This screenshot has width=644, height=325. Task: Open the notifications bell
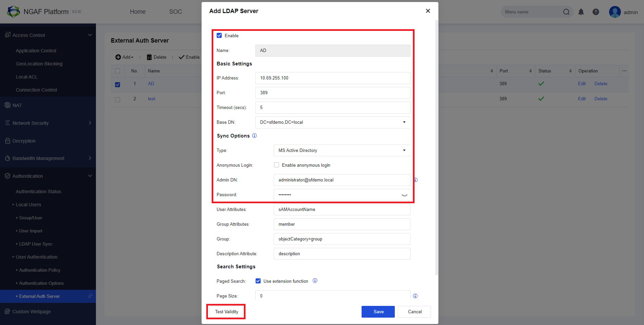581,12
